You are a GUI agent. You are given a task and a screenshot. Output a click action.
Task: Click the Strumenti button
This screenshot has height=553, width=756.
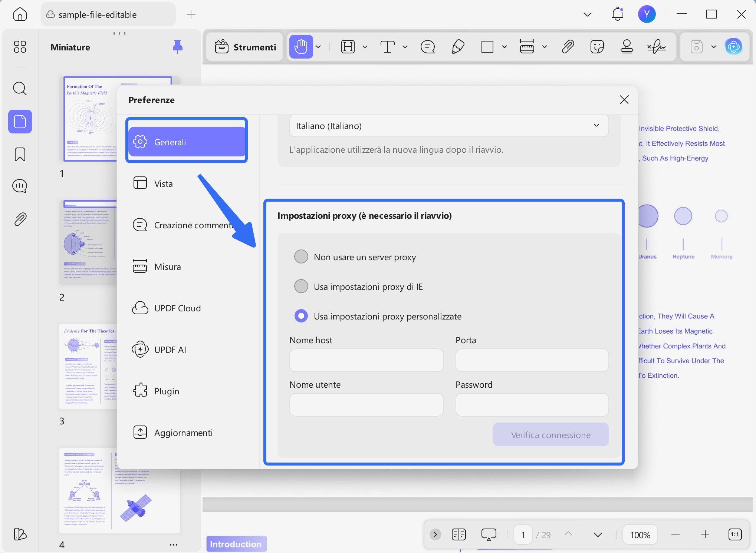pyautogui.click(x=246, y=47)
